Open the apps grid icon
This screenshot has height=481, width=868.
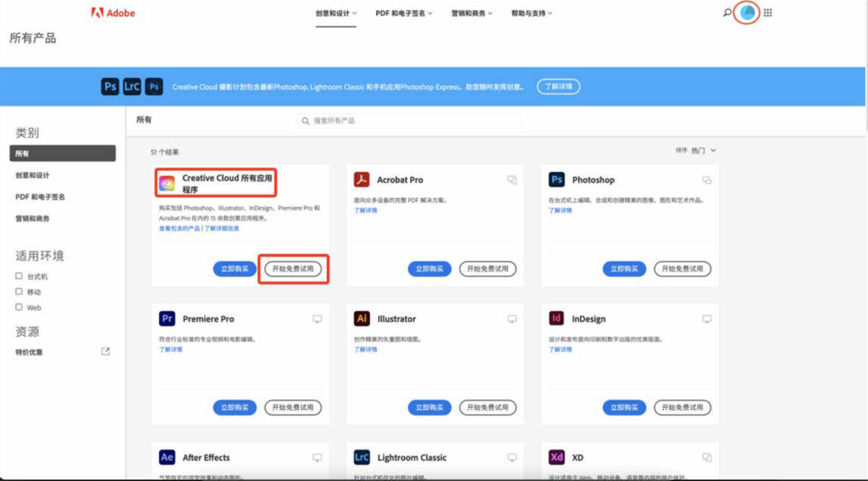coord(768,12)
